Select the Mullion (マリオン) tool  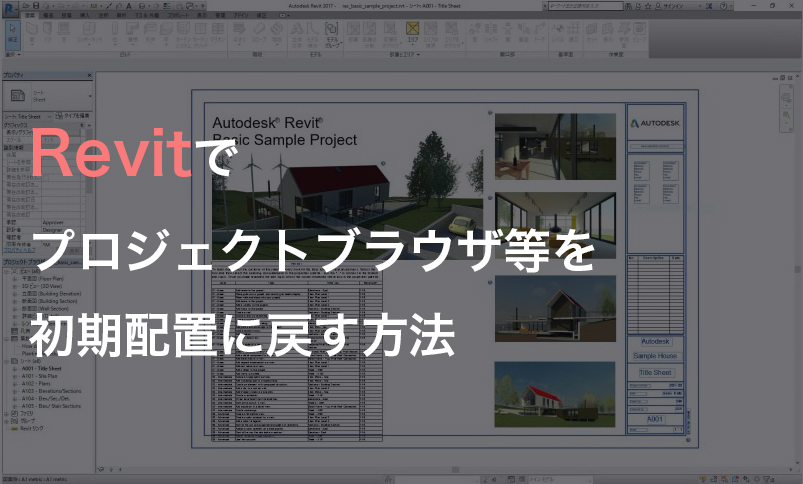click(218, 33)
